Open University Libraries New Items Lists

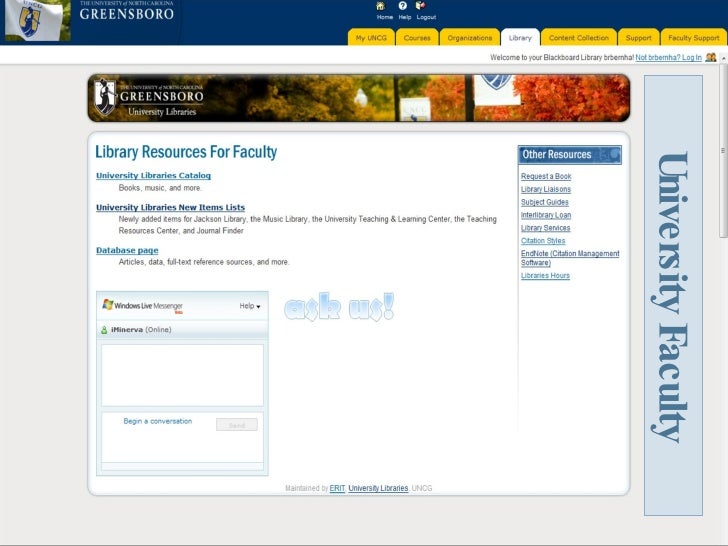170,207
